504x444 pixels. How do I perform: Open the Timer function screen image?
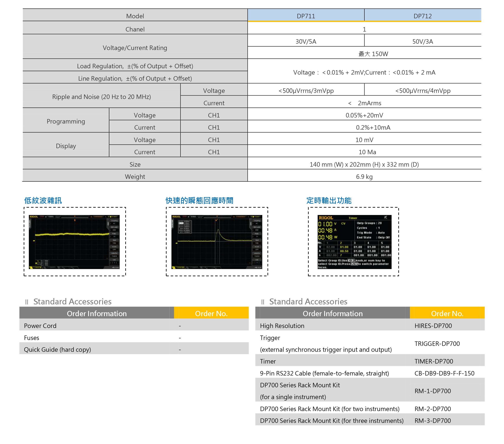point(354,242)
